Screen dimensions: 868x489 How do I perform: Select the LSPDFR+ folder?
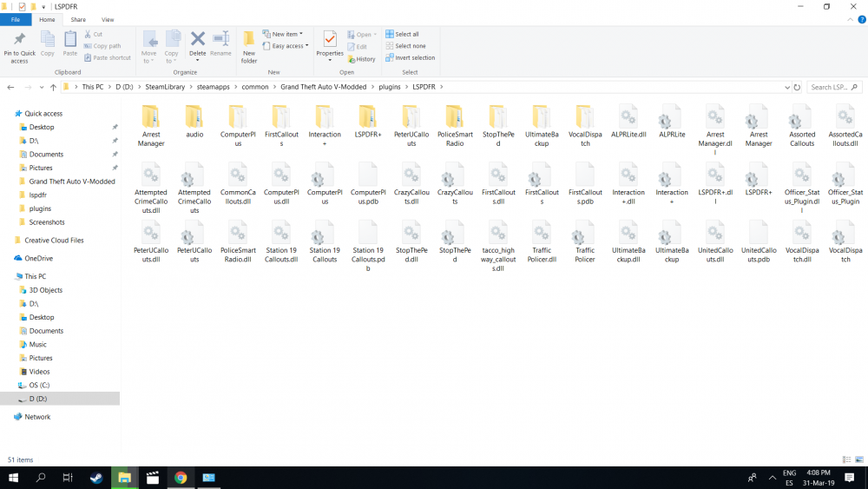point(367,122)
